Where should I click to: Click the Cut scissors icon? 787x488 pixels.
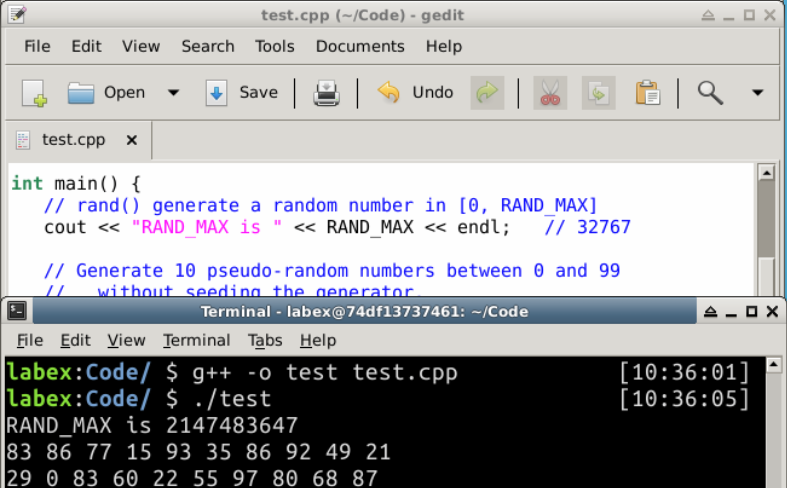tap(549, 93)
